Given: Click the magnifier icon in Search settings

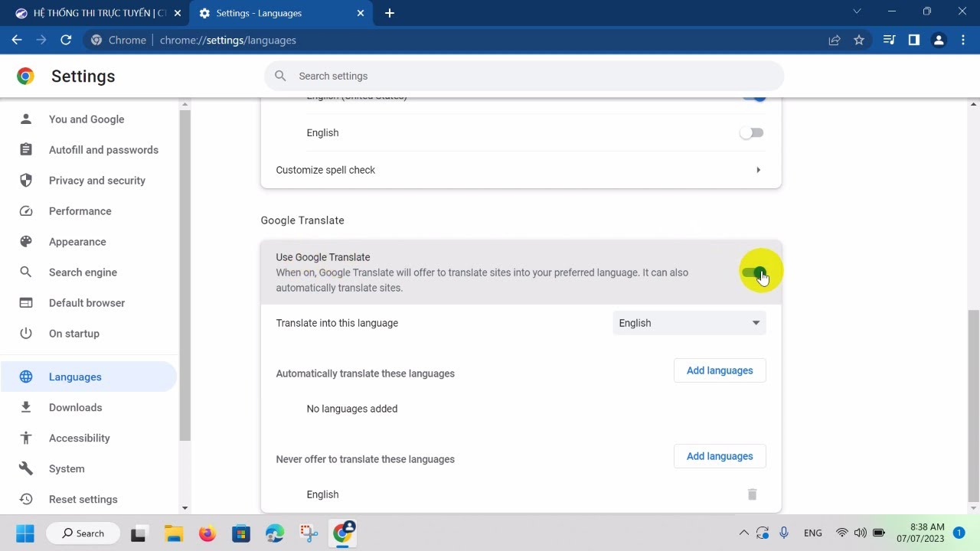Looking at the screenshot, I should click(x=280, y=76).
